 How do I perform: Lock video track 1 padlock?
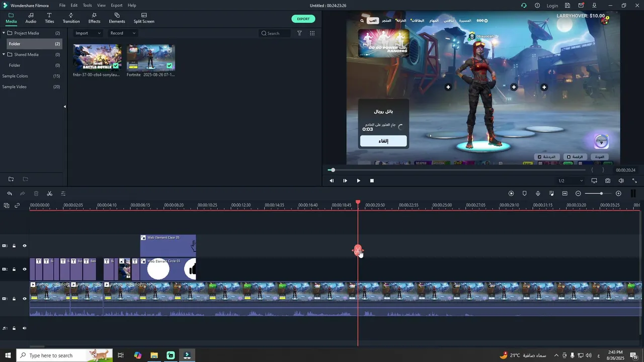coord(14,299)
